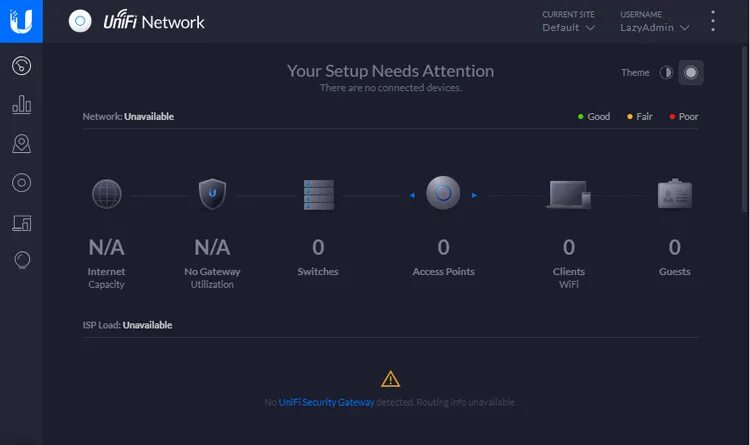The width and height of the screenshot is (750, 445).
Task: Click the No Gateway Utilization label
Action: [x=212, y=278]
